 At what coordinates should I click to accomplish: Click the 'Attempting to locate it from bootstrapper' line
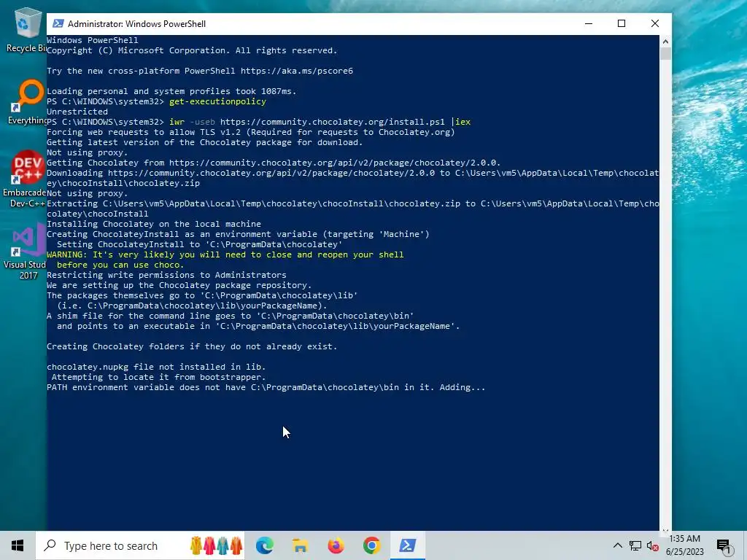(158, 377)
